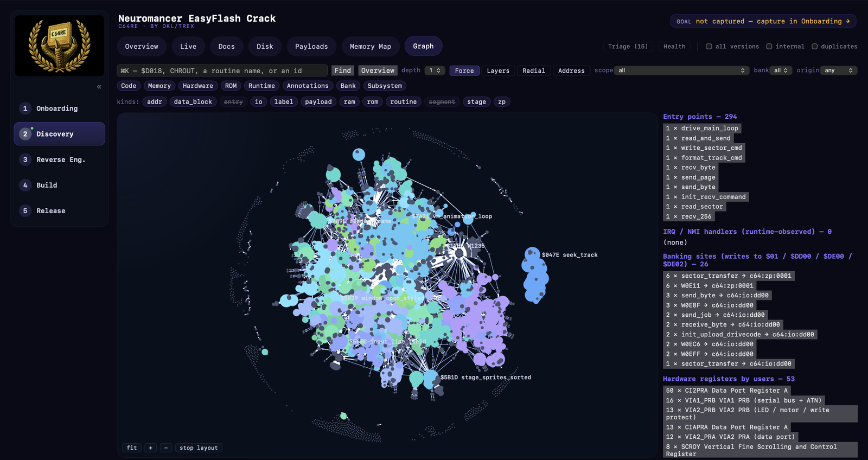Click the stop layout button
This screenshot has height=460, width=868.
(x=199, y=448)
